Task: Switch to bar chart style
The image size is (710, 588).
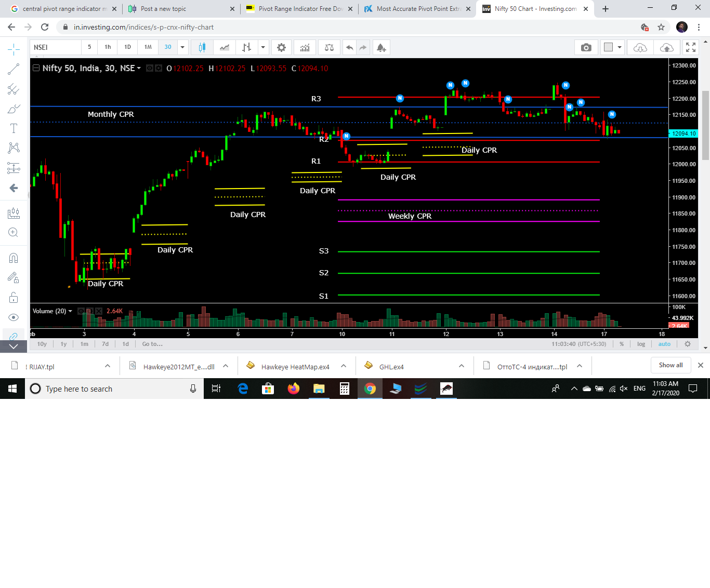Action: [246, 47]
